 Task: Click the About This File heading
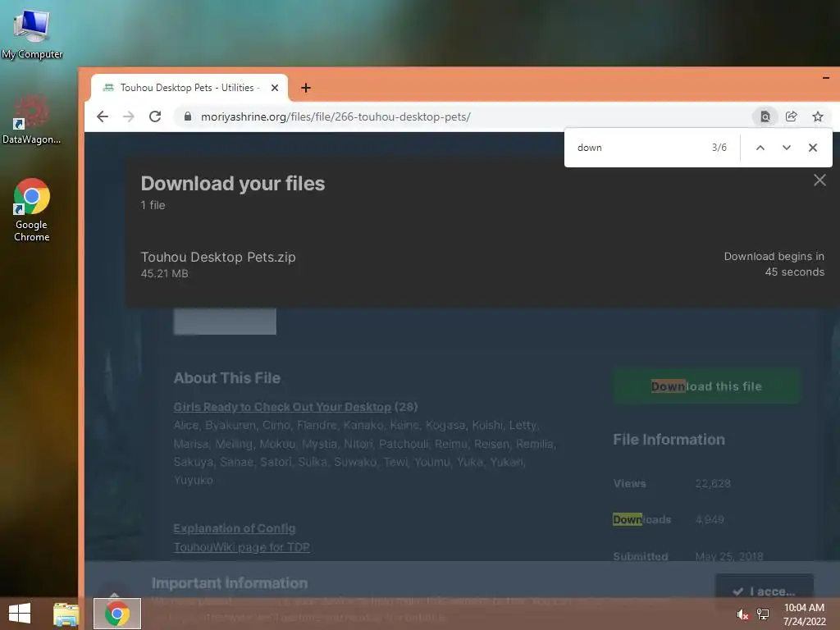coord(226,377)
